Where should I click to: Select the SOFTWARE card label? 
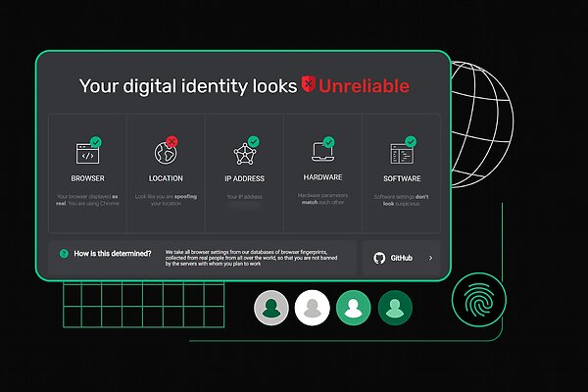click(402, 178)
